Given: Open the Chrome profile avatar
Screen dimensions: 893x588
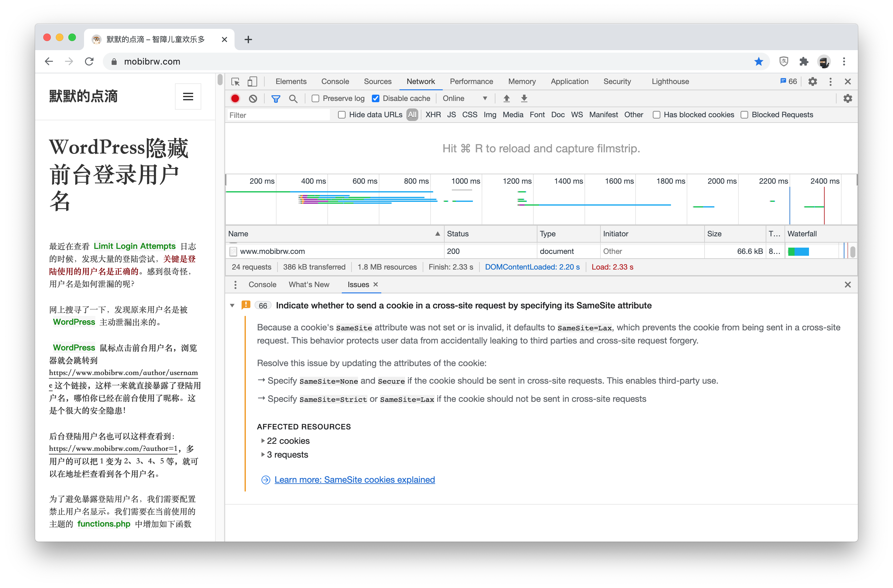Looking at the screenshot, I should (x=824, y=61).
